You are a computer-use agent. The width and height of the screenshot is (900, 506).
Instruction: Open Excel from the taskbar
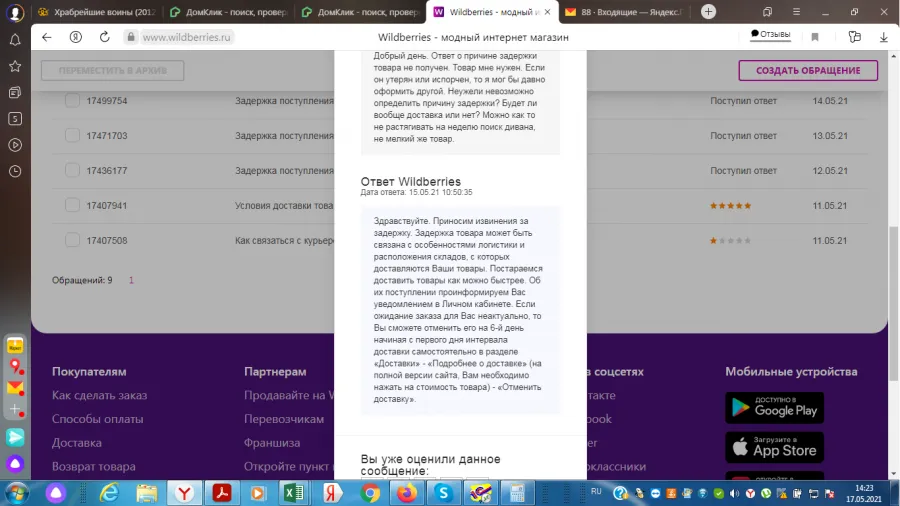coord(294,493)
